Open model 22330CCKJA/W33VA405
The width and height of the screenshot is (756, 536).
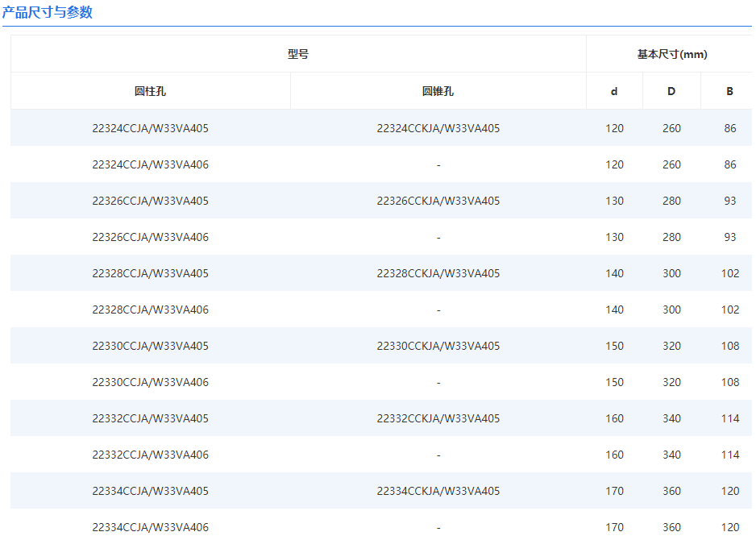(438, 346)
